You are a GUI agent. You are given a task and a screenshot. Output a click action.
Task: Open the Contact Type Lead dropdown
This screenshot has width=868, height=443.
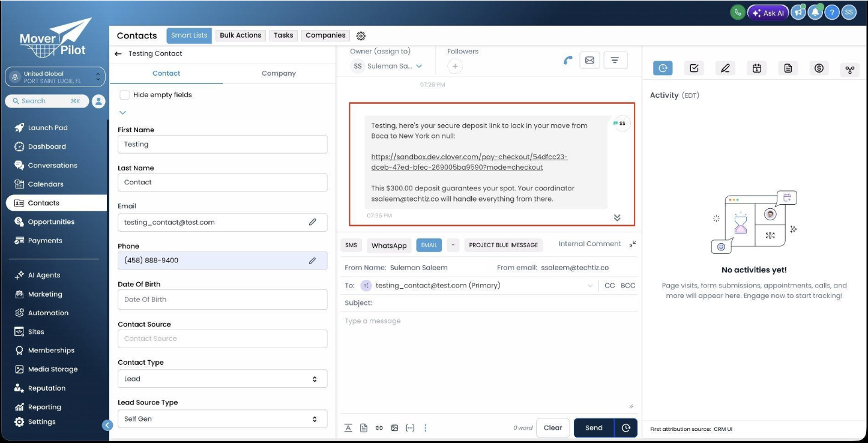tap(223, 379)
